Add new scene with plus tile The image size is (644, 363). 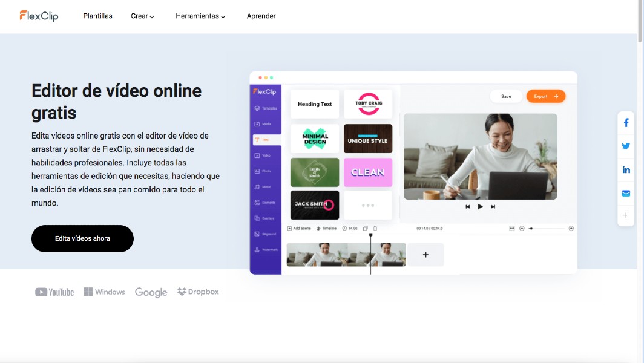pos(425,255)
